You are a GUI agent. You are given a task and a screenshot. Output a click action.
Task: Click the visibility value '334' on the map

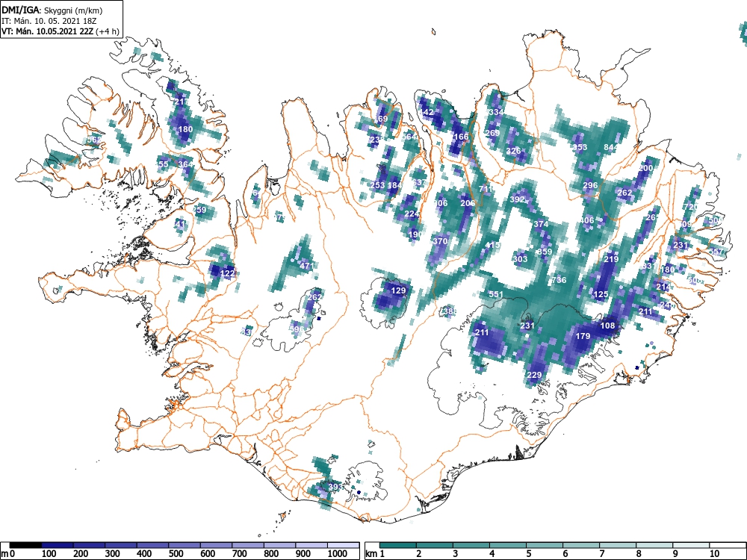point(497,113)
